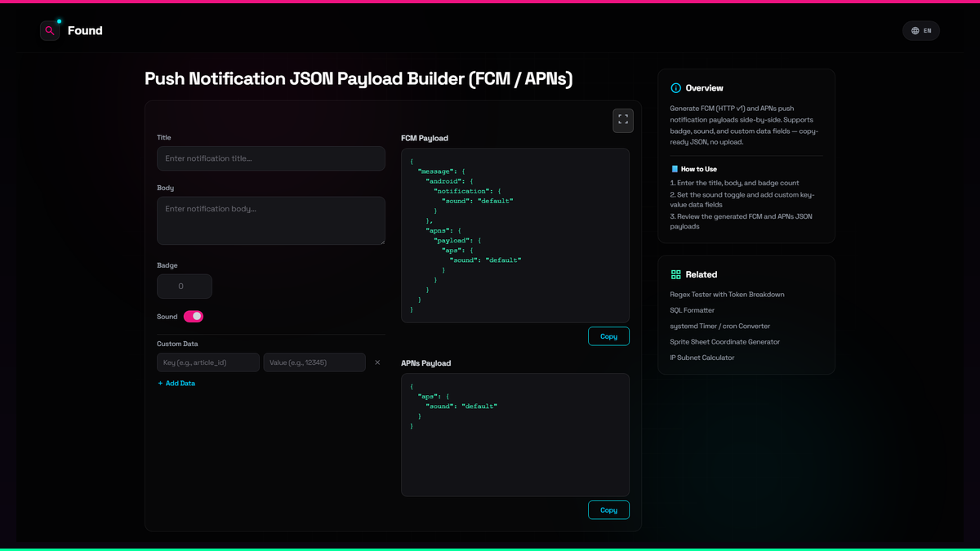This screenshot has width=980, height=551.
Task: Click the Related heading text
Action: coord(702,275)
